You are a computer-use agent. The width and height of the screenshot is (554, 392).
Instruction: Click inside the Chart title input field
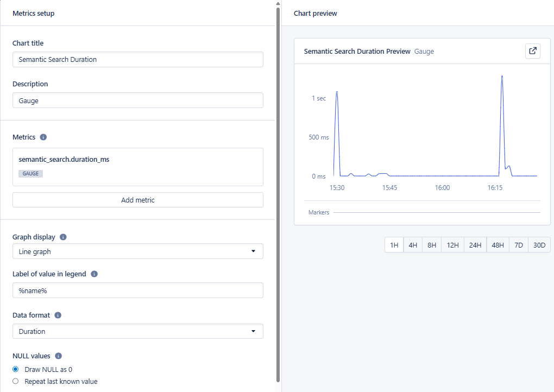[137, 59]
